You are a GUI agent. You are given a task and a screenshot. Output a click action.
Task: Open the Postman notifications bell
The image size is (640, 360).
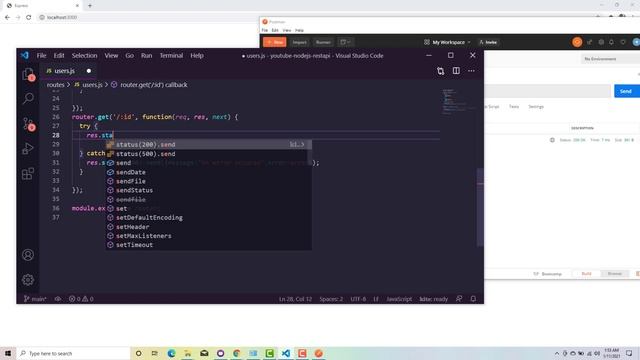coord(611,42)
